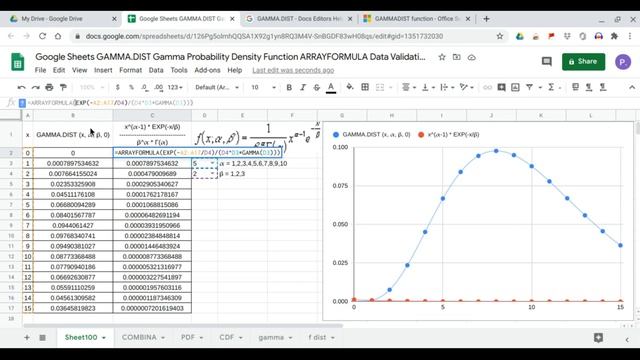Reload the browser page
Image resolution: width=640 pixels, height=360 pixels.
coord(42,36)
